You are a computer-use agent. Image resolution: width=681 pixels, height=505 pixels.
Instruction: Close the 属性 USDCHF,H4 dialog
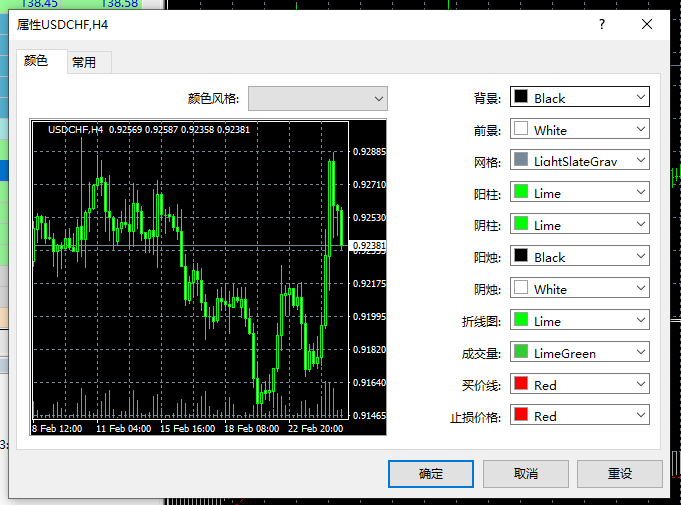tap(647, 24)
